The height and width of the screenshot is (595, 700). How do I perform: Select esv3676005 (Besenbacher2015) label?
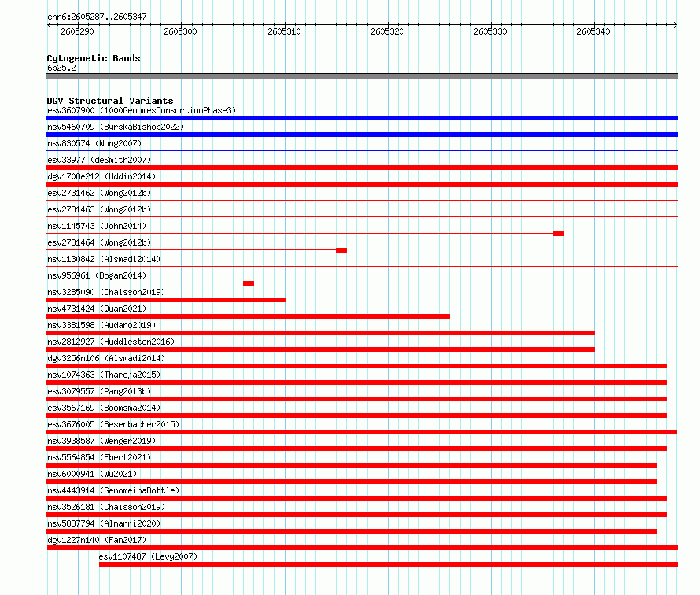coord(113,424)
